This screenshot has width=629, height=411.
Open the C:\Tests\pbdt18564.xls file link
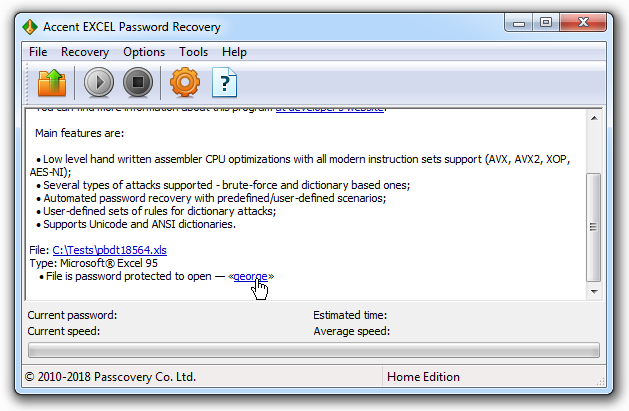coord(110,250)
